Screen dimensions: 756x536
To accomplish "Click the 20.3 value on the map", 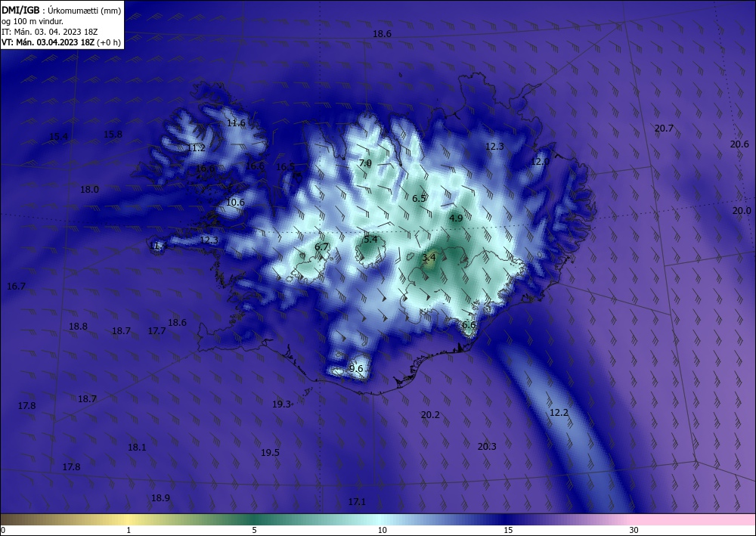I will [487, 446].
